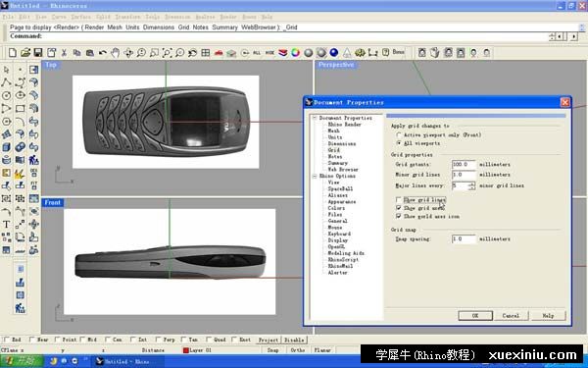Click the Undo arrow icon

102,53
